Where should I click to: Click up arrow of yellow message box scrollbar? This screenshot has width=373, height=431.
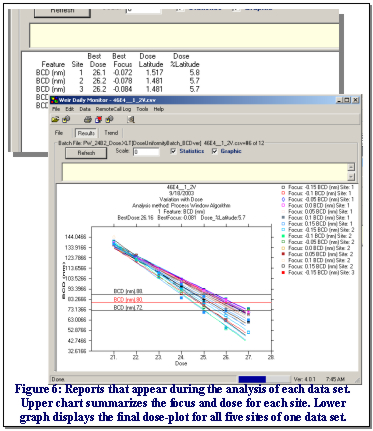click(351, 167)
